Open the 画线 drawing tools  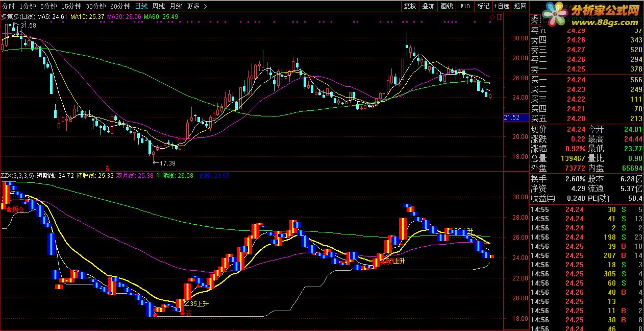coord(447,6)
